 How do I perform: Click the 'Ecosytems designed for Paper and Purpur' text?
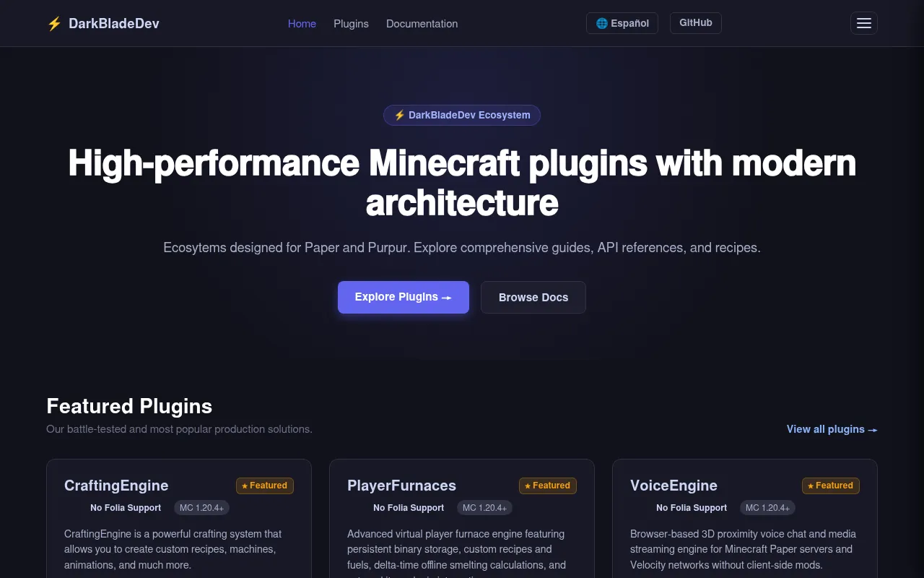coord(462,248)
